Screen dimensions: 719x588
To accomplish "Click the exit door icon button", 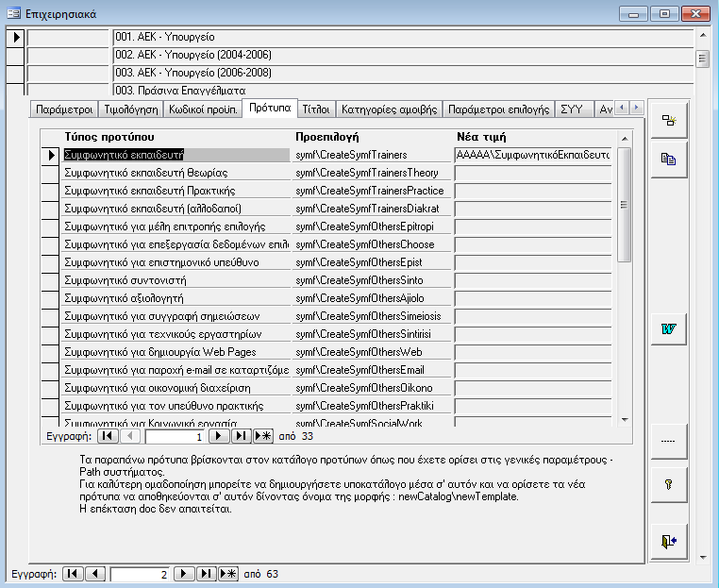I will [670, 540].
